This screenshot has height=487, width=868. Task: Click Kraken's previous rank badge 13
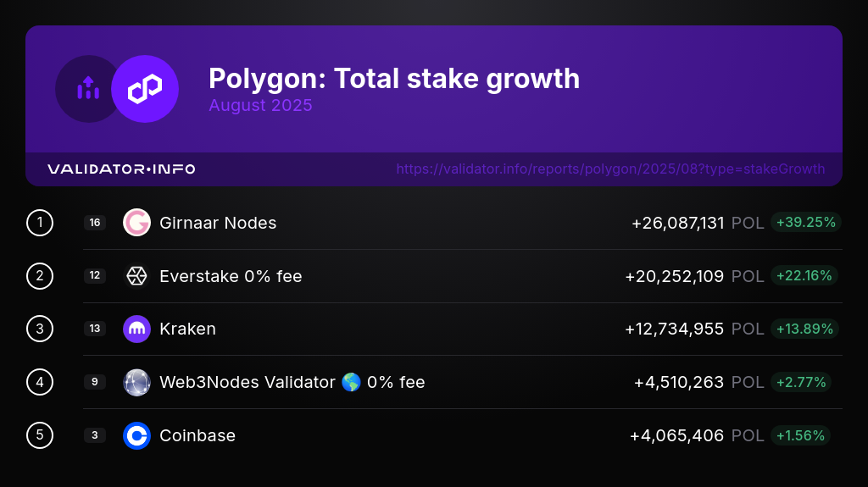point(95,329)
